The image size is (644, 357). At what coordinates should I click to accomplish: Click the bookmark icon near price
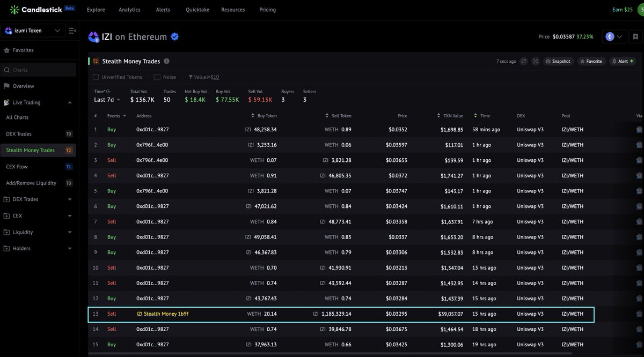(635, 37)
